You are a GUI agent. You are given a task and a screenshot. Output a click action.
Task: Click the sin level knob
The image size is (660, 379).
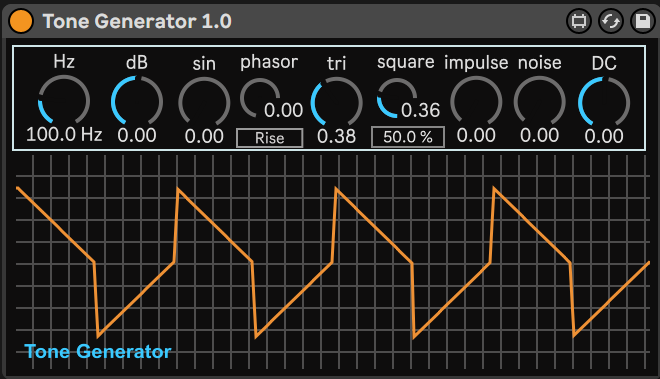[204, 102]
